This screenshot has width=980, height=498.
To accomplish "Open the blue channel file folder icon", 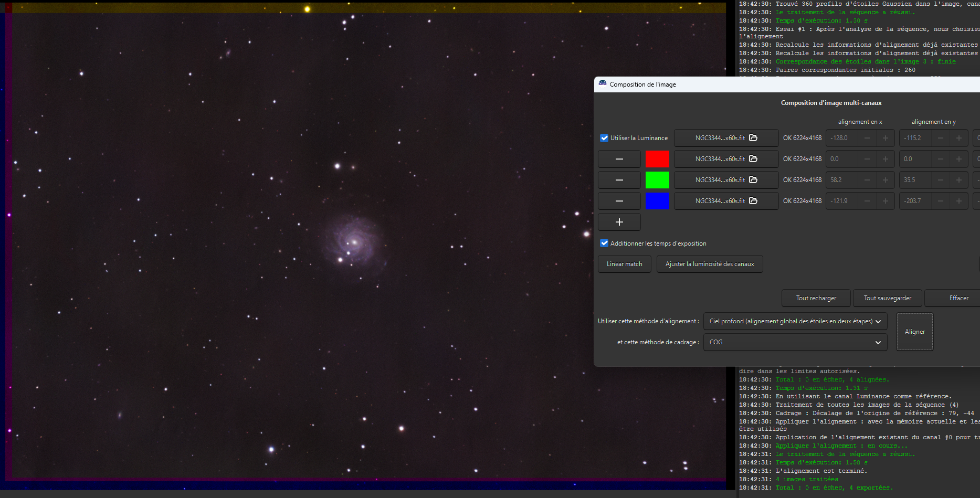I will (x=753, y=201).
